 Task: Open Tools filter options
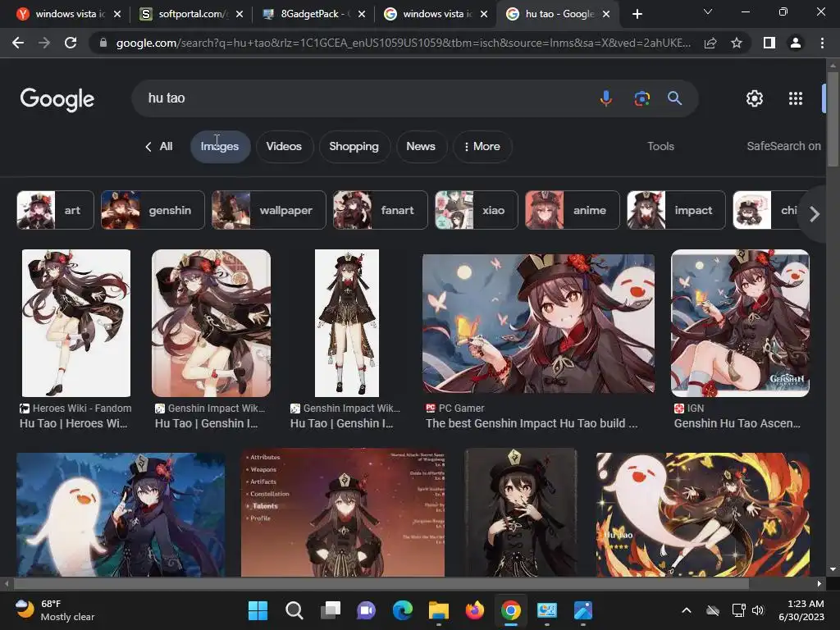pos(660,146)
